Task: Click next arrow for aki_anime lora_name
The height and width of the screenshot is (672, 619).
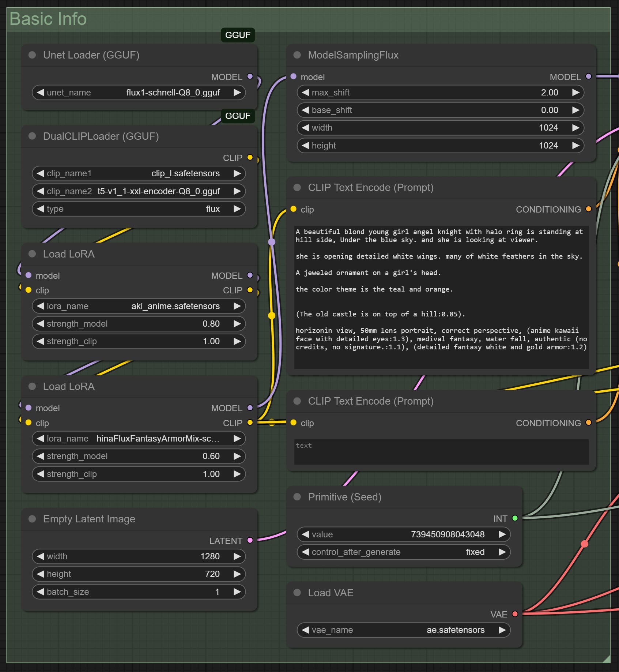Action: pyautogui.click(x=237, y=306)
